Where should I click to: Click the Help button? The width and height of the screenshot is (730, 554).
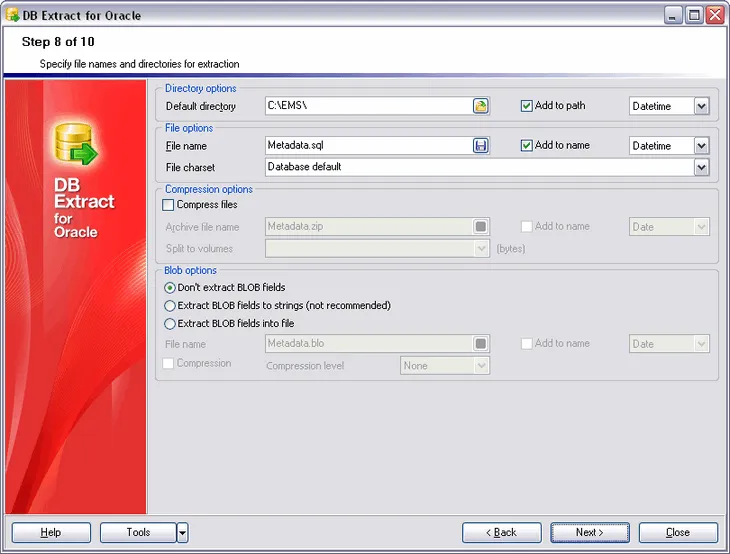(x=51, y=533)
